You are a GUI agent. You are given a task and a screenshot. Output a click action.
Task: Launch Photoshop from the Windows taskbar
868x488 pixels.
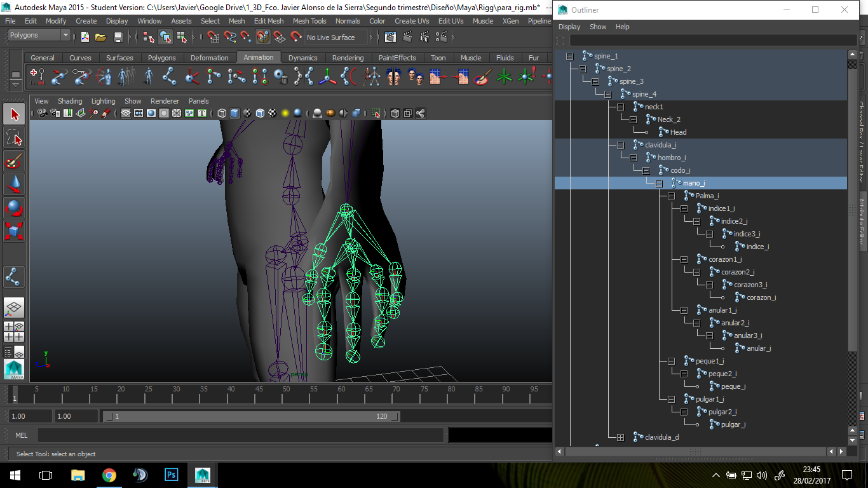click(171, 475)
